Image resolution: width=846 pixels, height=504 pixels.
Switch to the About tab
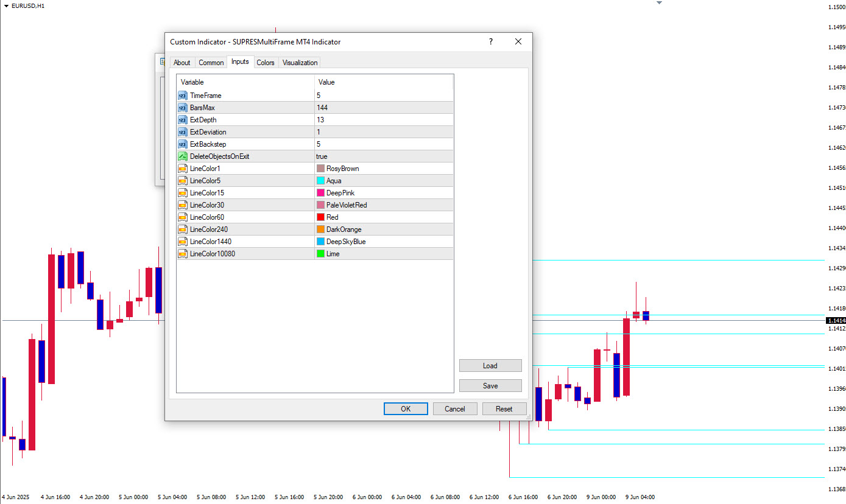(182, 63)
